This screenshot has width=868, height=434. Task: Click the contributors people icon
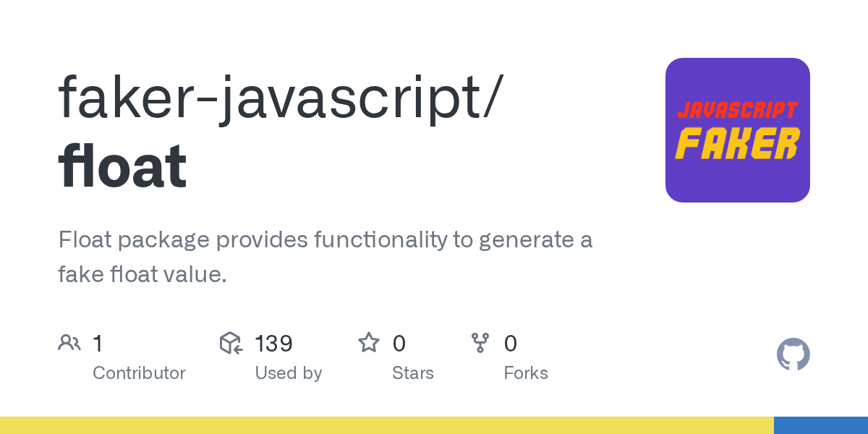[x=69, y=343]
